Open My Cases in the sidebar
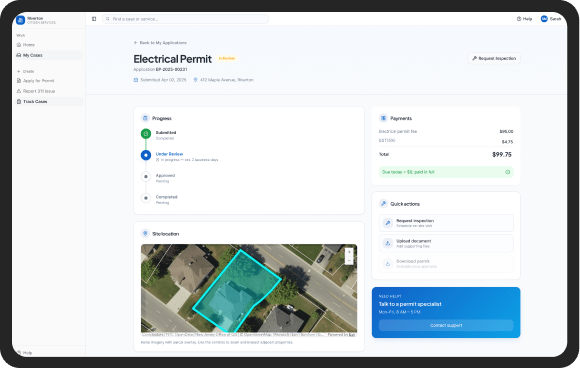Viewport: 580px width, 368px height. (48, 55)
